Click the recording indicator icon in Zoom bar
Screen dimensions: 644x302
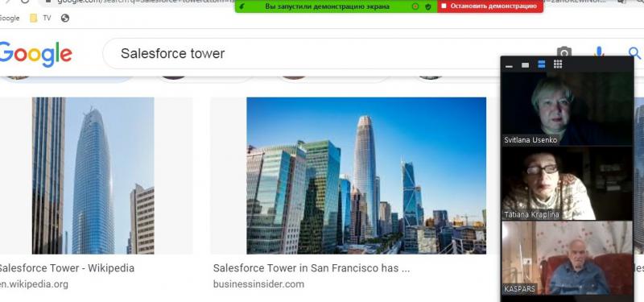415,6
